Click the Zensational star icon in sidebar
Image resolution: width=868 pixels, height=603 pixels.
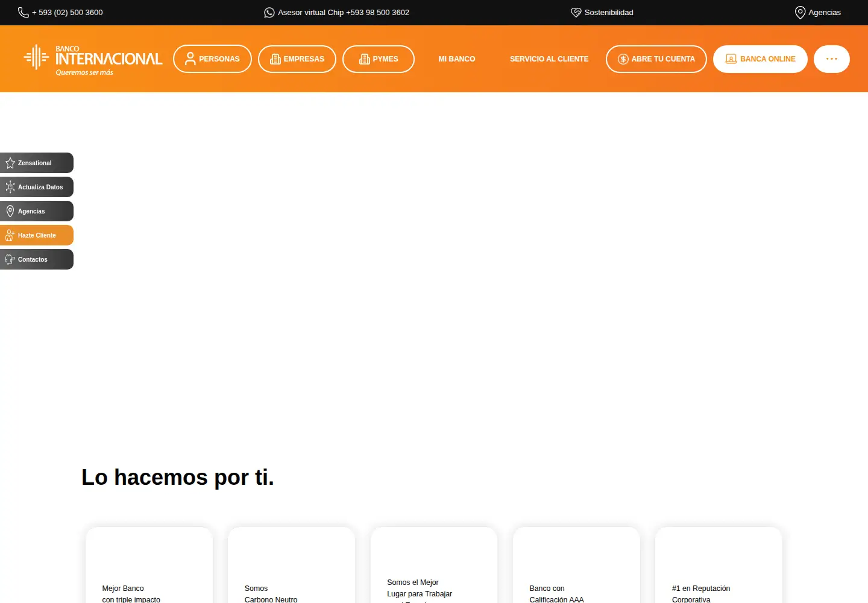[x=10, y=163]
